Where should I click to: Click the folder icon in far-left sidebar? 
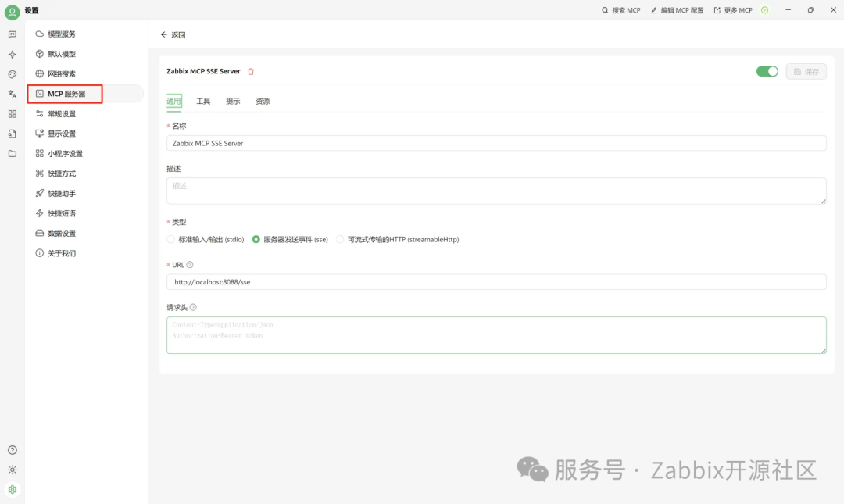[11, 153]
